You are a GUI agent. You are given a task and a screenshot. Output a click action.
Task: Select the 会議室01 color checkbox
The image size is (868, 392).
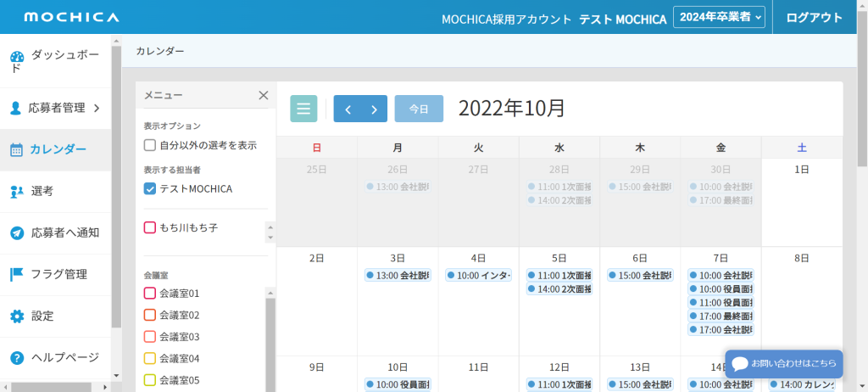pyautogui.click(x=150, y=294)
